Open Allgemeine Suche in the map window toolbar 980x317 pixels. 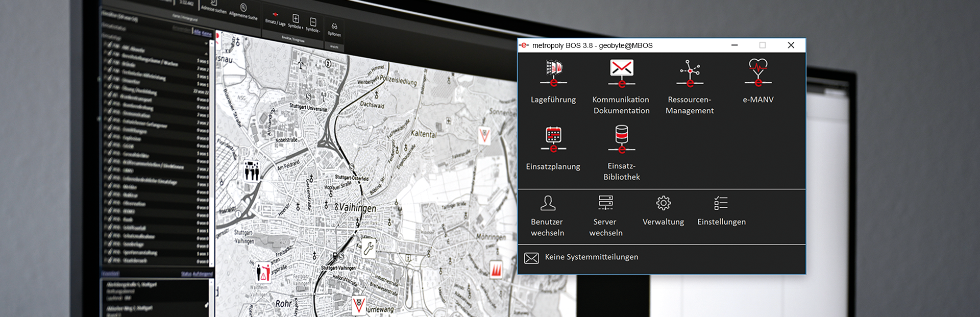pyautogui.click(x=243, y=12)
